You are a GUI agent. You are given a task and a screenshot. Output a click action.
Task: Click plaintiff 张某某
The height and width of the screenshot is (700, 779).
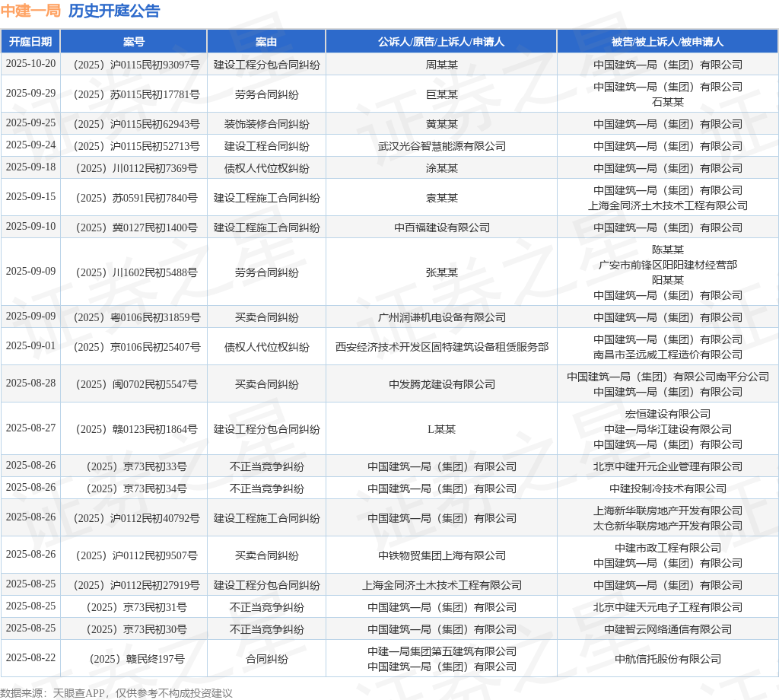442,272
